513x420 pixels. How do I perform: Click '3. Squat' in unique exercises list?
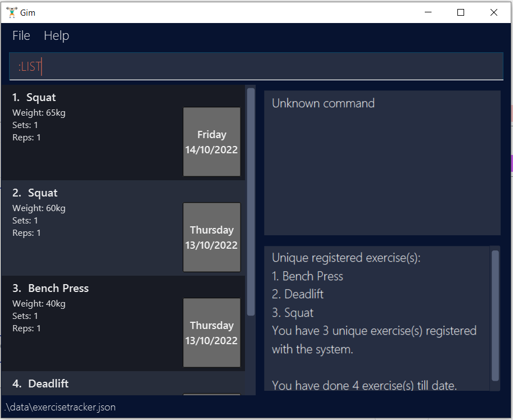pos(293,313)
